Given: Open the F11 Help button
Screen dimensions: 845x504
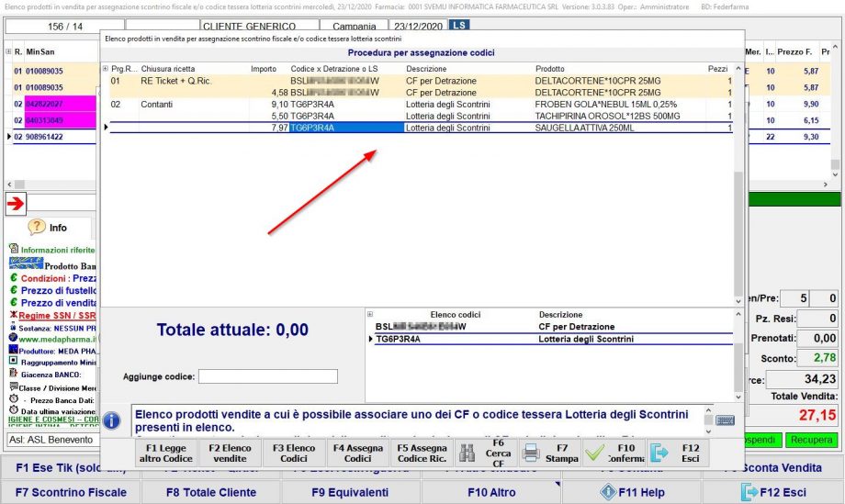Looking at the screenshot, I should pyautogui.click(x=632, y=492).
